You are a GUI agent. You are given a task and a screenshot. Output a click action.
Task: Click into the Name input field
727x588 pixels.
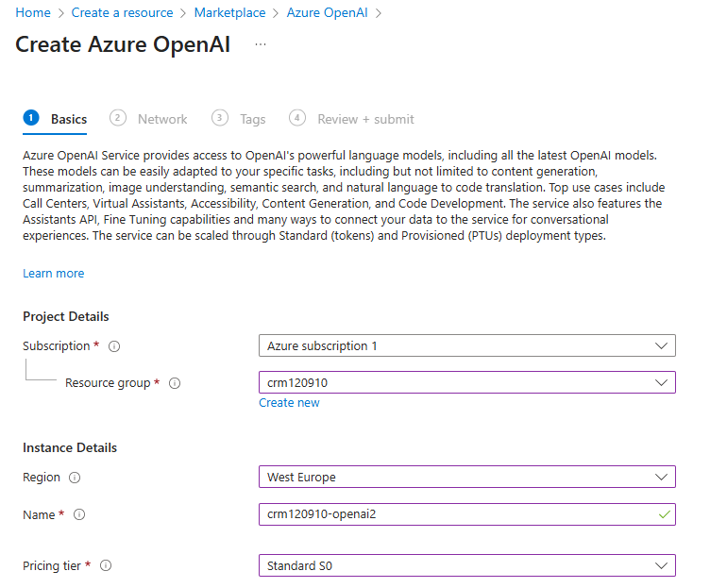pyautogui.click(x=467, y=514)
